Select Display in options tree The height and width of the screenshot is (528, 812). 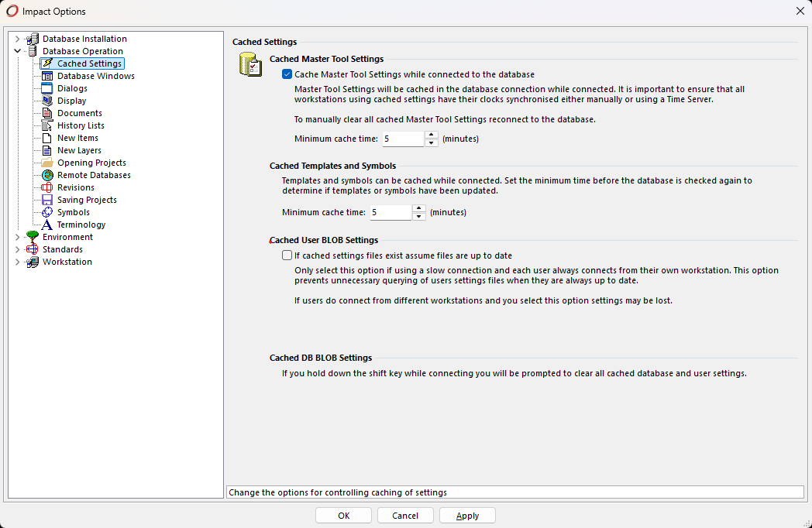coord(71,101)
